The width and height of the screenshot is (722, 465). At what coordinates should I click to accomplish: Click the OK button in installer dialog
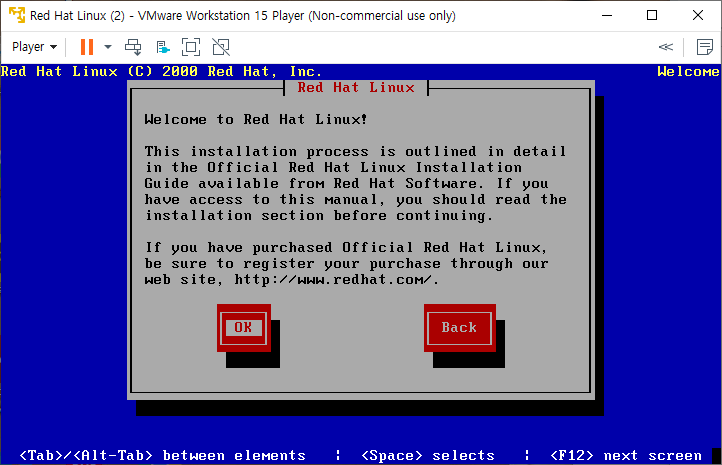pyautogui.click(x=244, y=328)
